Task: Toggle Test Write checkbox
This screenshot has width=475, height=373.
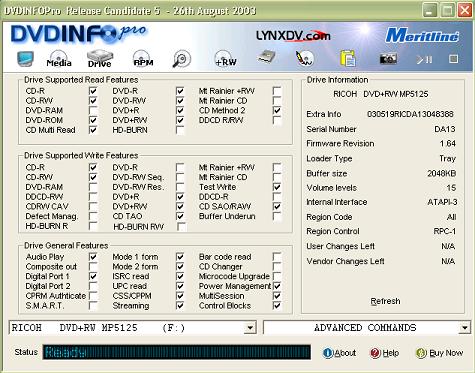Action: tap(277, 187)
